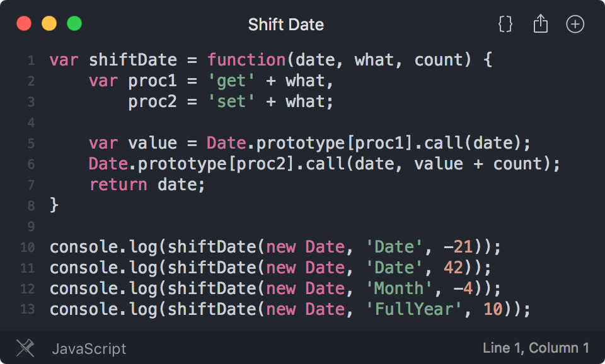Click the number 42 on line 11
The image size is (605, 364).
(453, 268)
